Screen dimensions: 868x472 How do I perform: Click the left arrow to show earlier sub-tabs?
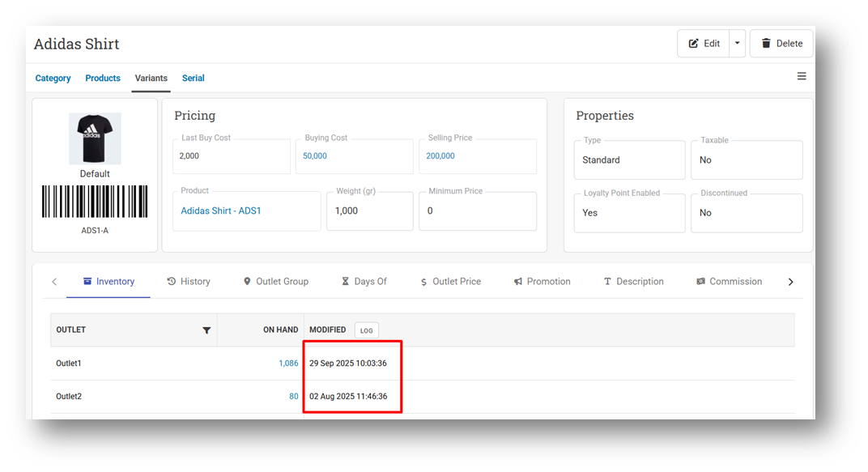pyautogui.click(x=54, y=282)
